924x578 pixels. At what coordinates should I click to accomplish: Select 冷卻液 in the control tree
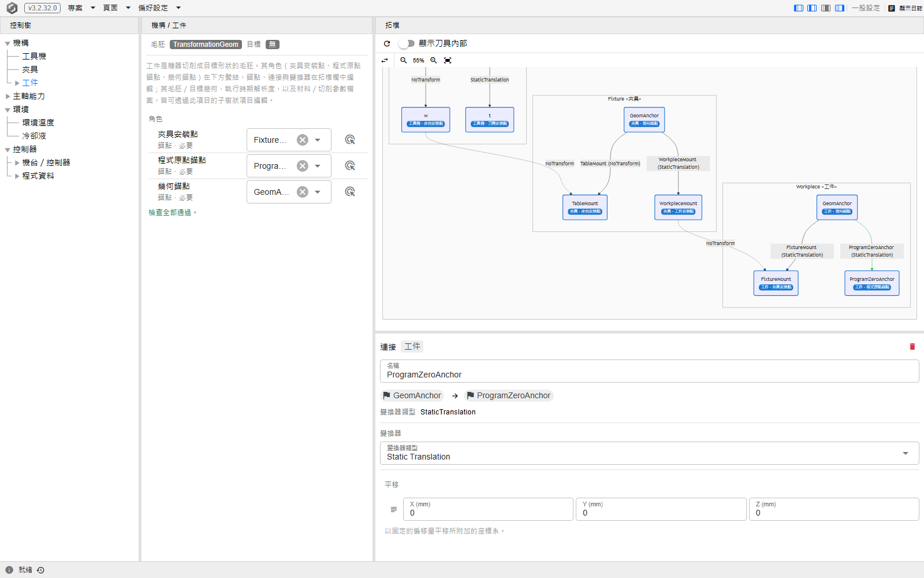point(34,136)
